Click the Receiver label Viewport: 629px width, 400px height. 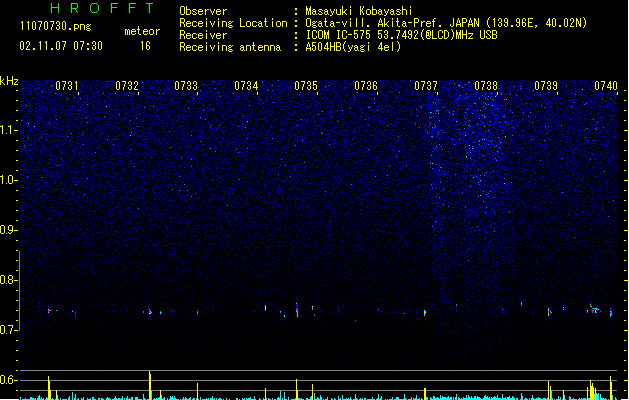[x=203, y=35]
